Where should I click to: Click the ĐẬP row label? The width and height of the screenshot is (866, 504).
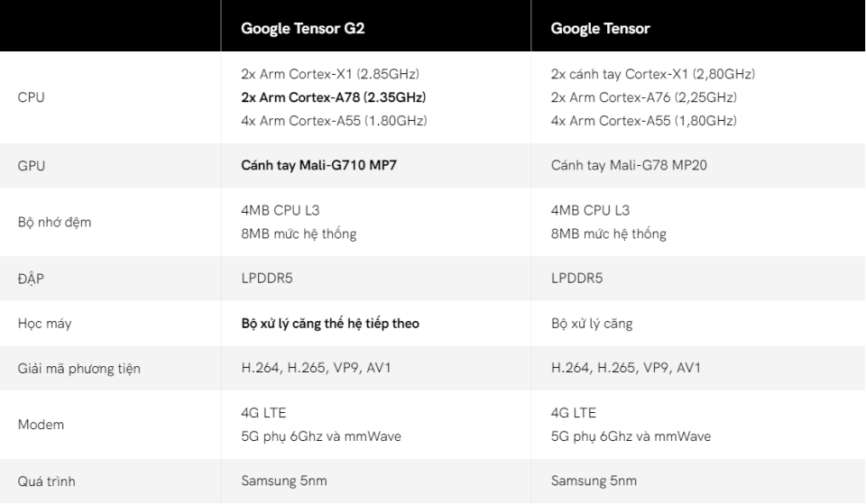(32, 278)
